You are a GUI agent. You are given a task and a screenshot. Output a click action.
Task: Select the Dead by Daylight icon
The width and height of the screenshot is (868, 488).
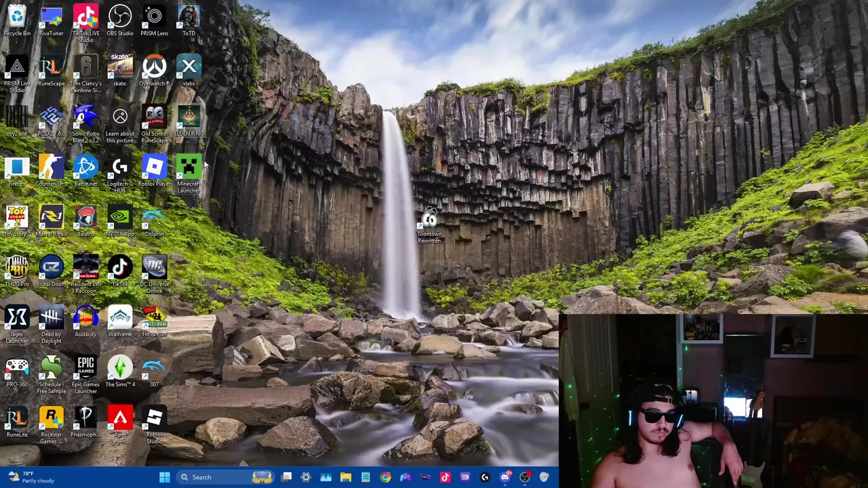(52, 325)
